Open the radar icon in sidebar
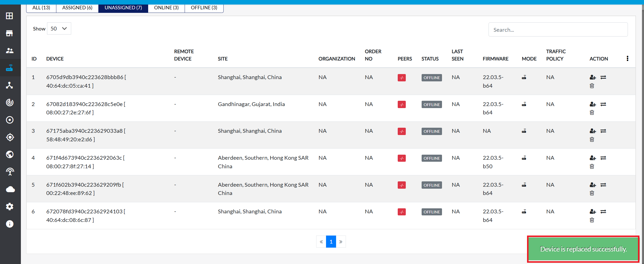This screenshot has width=644, height=264. click(x=10, y=103)
